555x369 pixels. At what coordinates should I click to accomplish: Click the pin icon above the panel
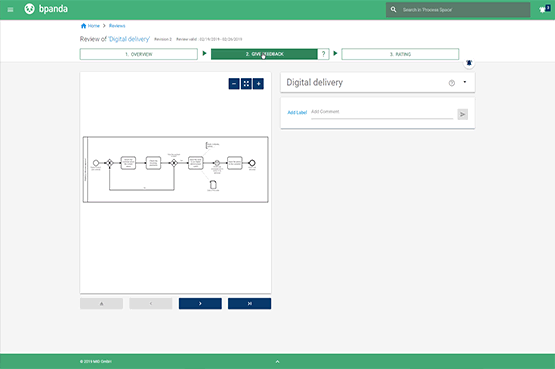(469, 63)
